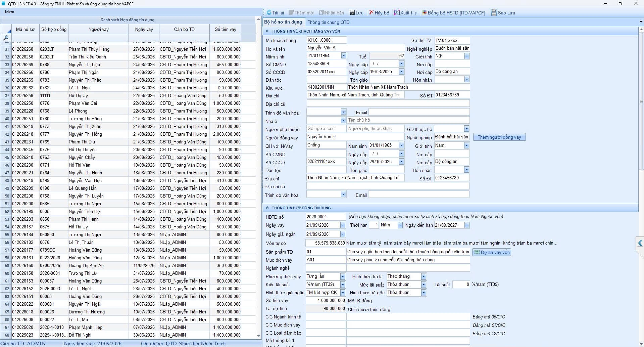Click the Hủy bỏ cancel icon
The height and width of the screenshot is (347, 644).
pyautogui.click(x=371, y=13)
